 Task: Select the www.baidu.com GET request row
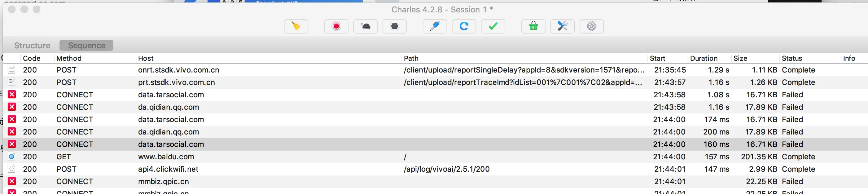(x=435, y=157)
